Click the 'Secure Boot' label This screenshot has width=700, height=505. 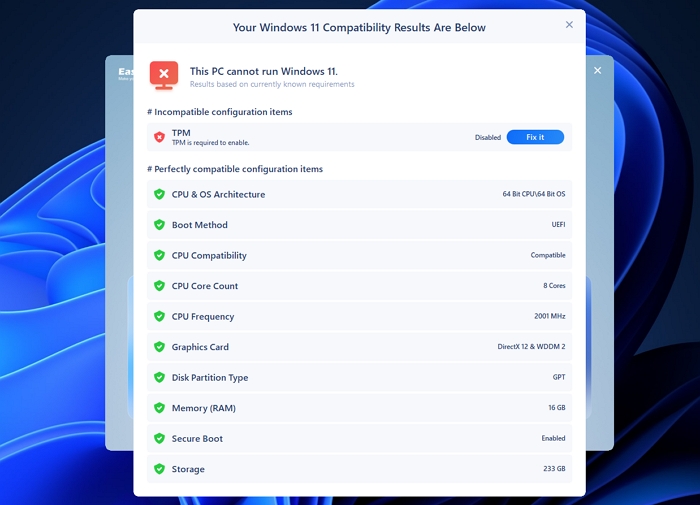[197, 438]
